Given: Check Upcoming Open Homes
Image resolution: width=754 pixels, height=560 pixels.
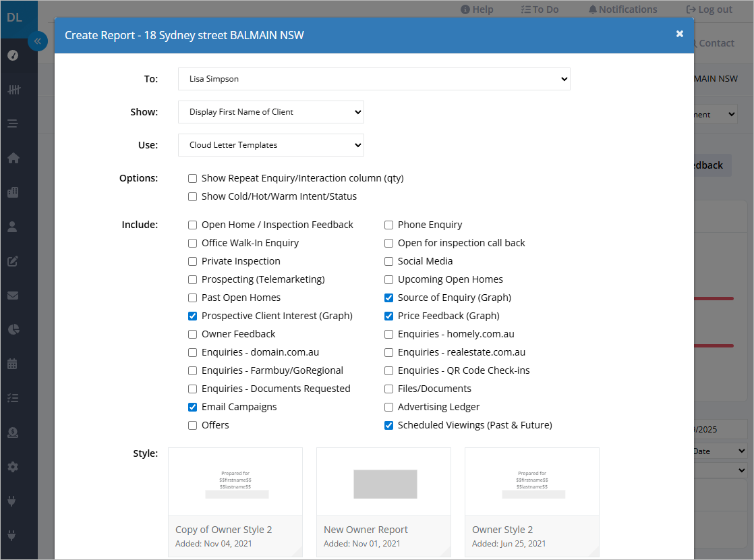Looking at the screenshot, I should pos(388,280).
